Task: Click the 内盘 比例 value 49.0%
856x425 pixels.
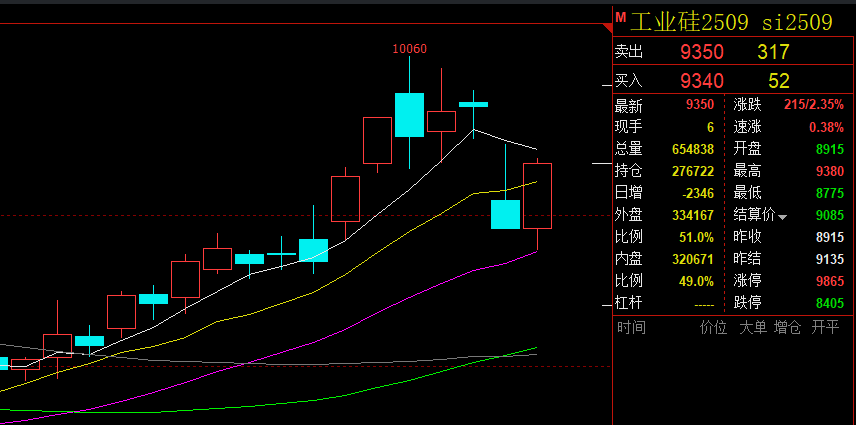Action: click(x=698, y=281)
